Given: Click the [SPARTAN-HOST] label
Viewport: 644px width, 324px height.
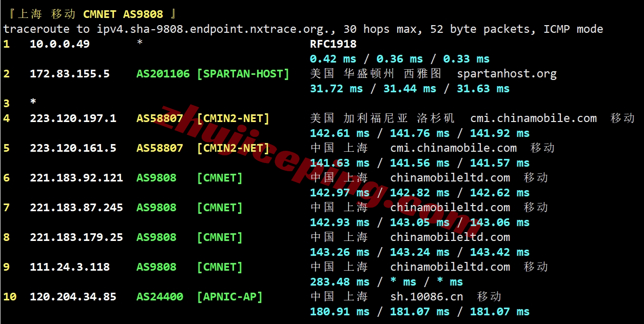Looking at the screenshot, I should tap(243, 74).
